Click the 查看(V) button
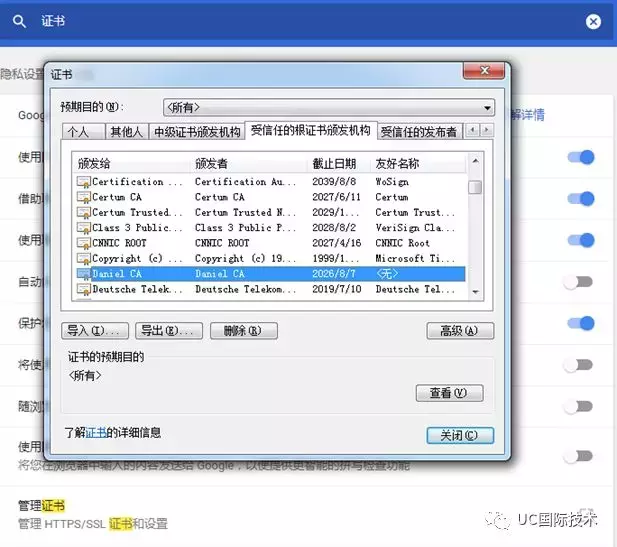The image size is (617, 547). tap(449, 393)
